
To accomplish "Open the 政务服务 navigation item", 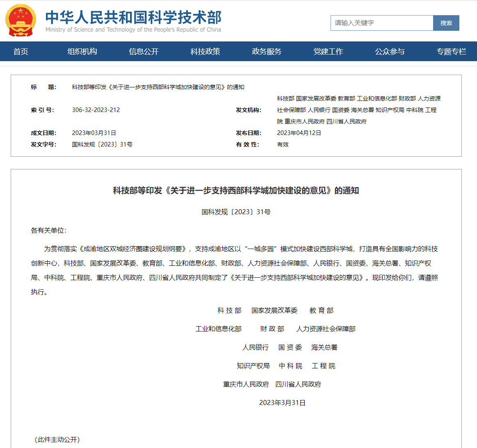I will 267,51.
